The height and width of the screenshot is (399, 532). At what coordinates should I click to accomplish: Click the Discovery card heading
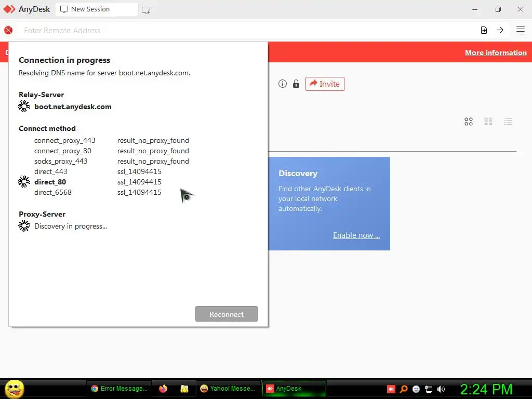point(298,174)
